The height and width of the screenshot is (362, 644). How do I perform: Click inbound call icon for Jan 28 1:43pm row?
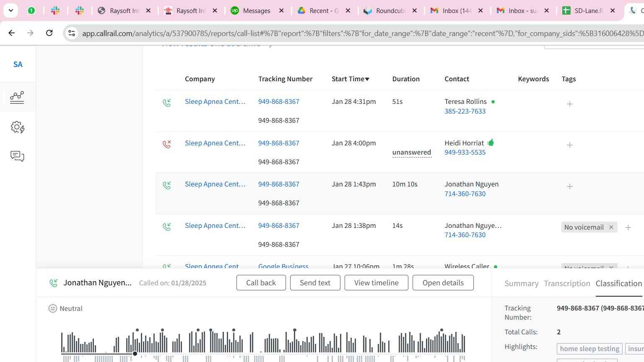click(x=167, y=185)
